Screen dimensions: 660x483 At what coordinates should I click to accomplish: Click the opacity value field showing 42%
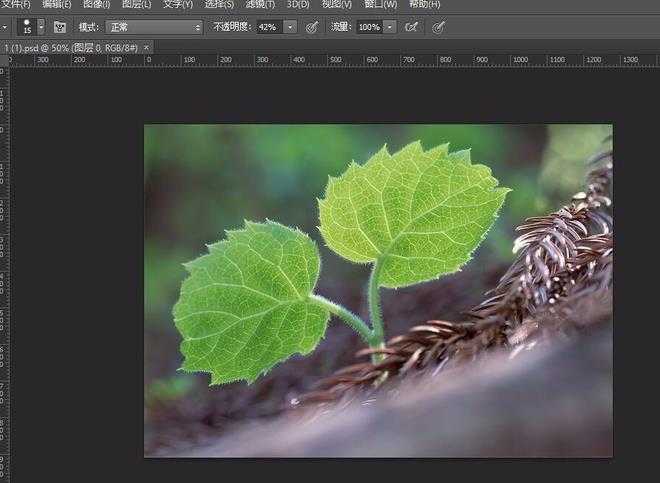(268, 27)
